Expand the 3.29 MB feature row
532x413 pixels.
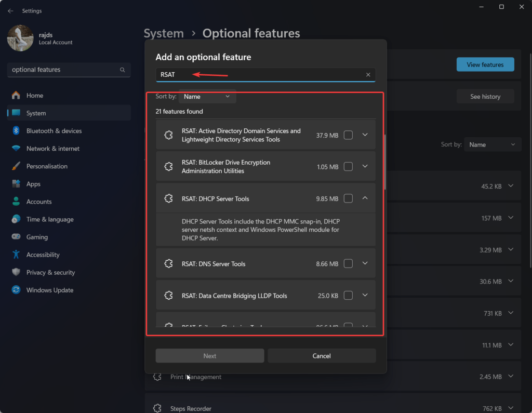coord(511,249)
